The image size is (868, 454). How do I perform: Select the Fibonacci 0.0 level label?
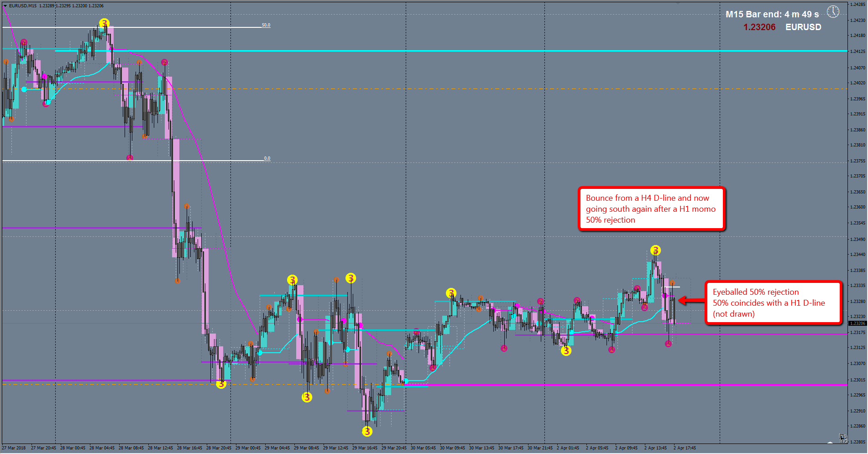tap(267, 158)
